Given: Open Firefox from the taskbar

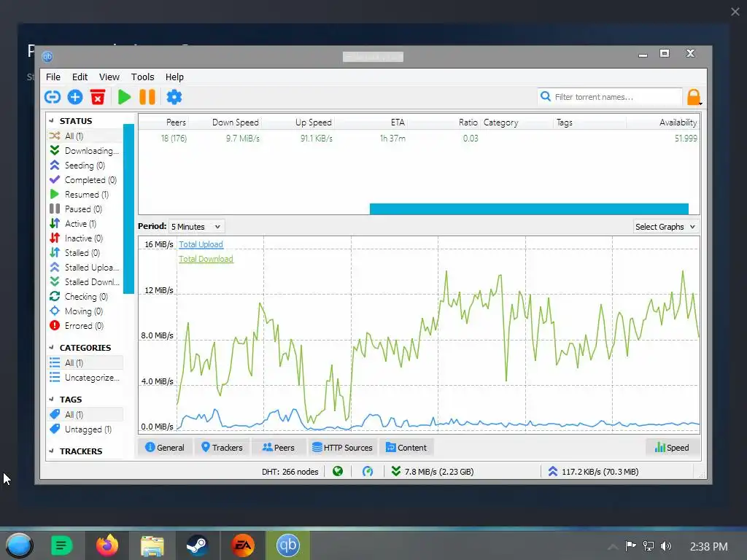Looking at the screenshot, I should click(107, 545).
